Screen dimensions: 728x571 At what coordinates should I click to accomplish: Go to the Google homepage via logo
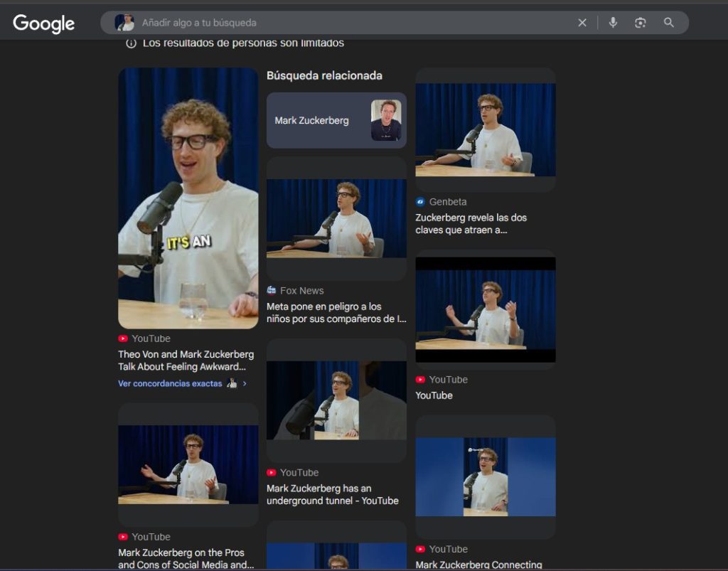pos(43,23)
